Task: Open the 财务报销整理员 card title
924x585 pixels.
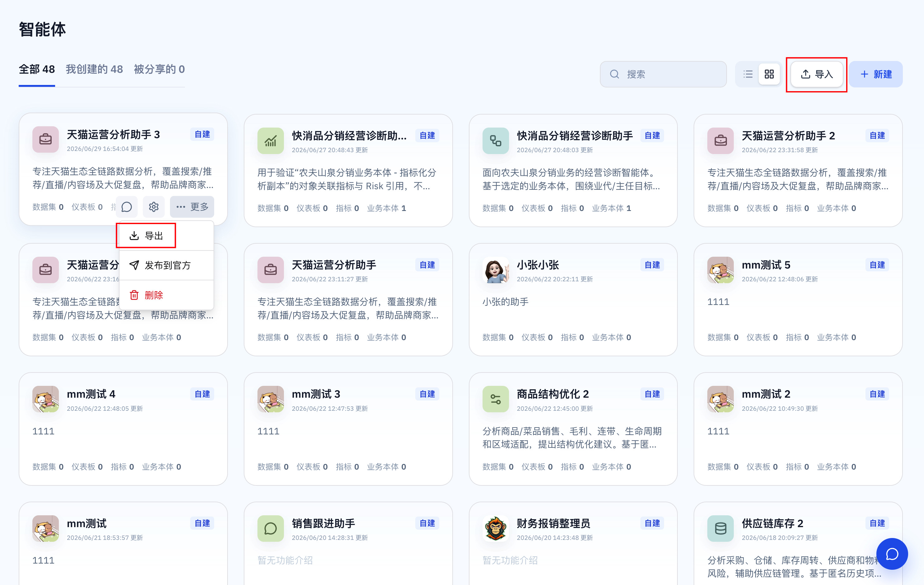Action: tap(553, 523)
